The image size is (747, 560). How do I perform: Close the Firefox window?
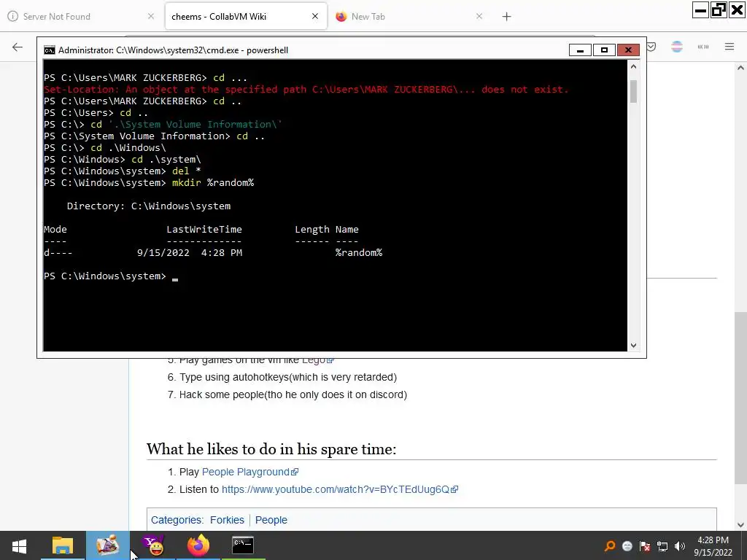(x=737, y=10)
